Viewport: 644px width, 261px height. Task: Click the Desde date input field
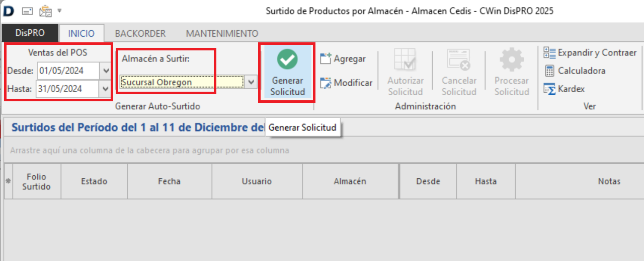pos(68,71)
